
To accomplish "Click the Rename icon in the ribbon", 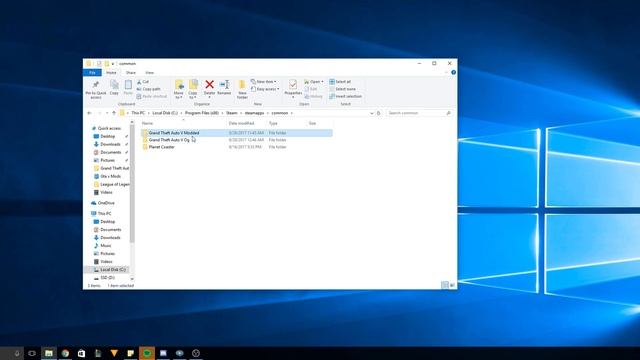I will [x=224, y=84].
